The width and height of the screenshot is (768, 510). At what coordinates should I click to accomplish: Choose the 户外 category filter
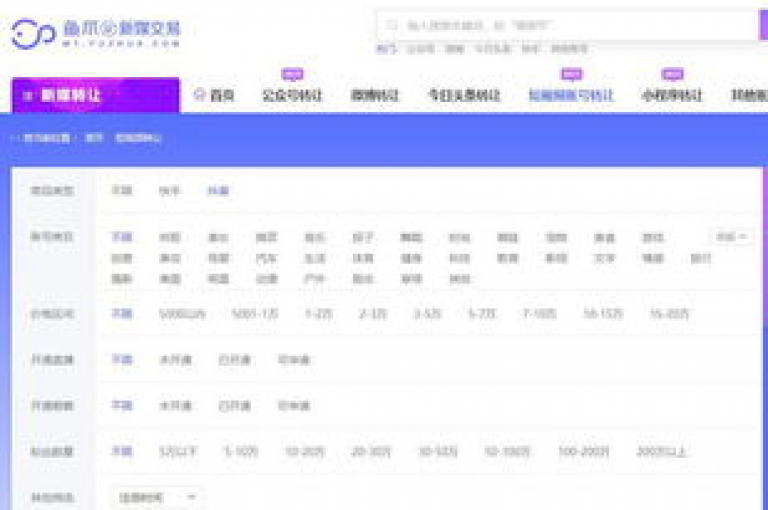point(314,279)
